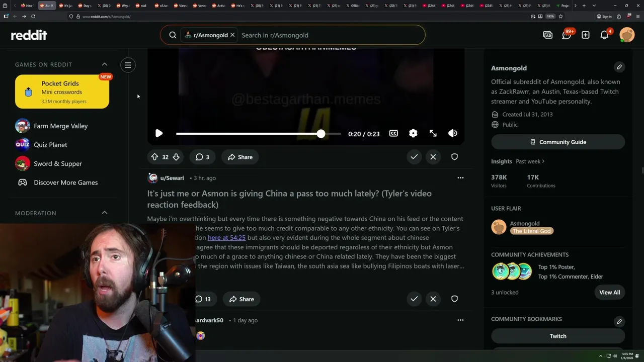This screenshot has height=362, width=644.
Task: Enter fullscreen on the video
Action: [x=433, y=133]
